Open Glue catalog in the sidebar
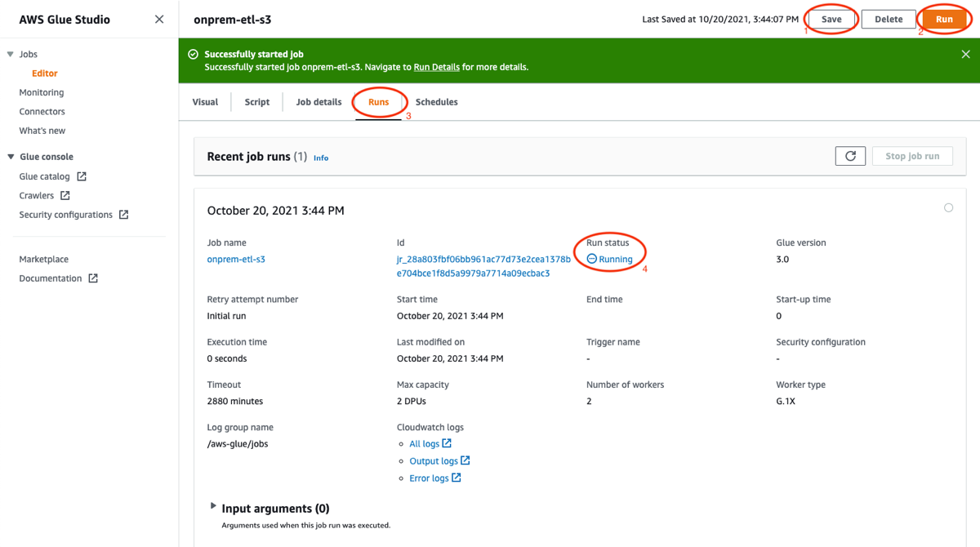Image resolution: width=980 pixels, height=547 pixels. coord(44,176)
